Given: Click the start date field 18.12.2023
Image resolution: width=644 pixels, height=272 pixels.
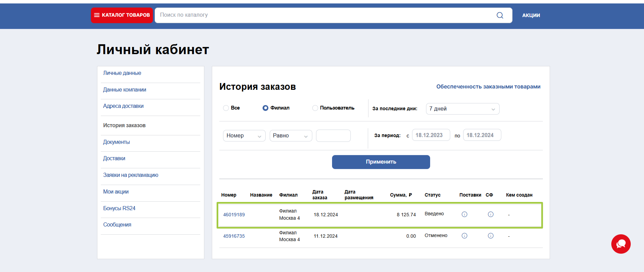Looking at the screenshot, I should click(x=431, y=135).
